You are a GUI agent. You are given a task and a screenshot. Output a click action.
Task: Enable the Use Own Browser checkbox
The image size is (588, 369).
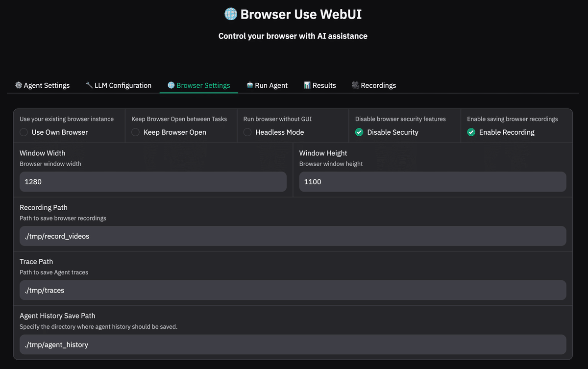(x=24, y=132)
